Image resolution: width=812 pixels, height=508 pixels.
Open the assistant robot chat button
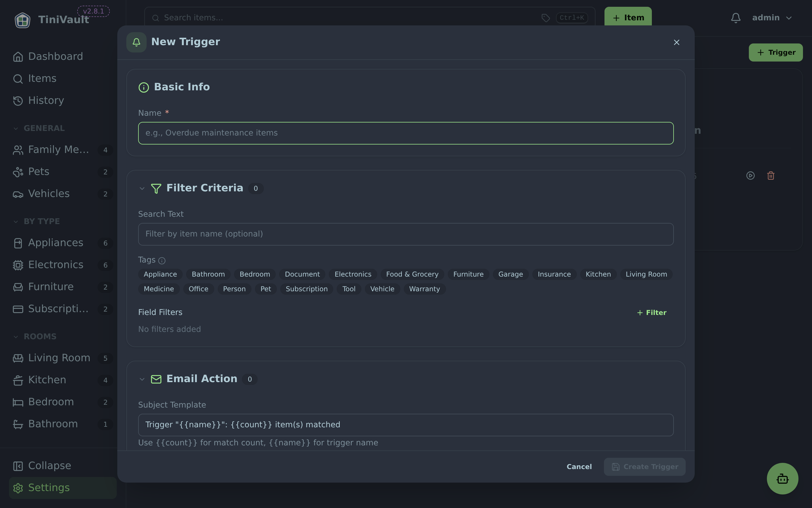(x=782, y=478)
